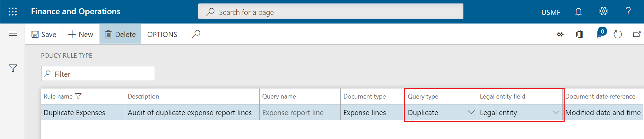
Task: Refresh the page
Action: (618, 34)
